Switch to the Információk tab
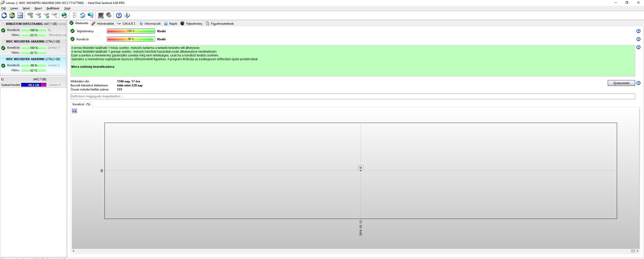 [x=150, y=23]
